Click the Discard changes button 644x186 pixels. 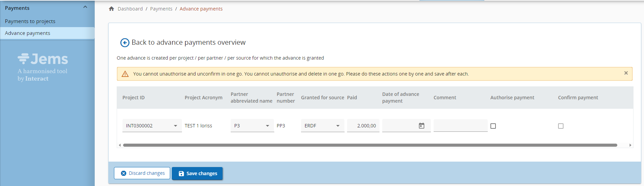click(x=142, y=173)
